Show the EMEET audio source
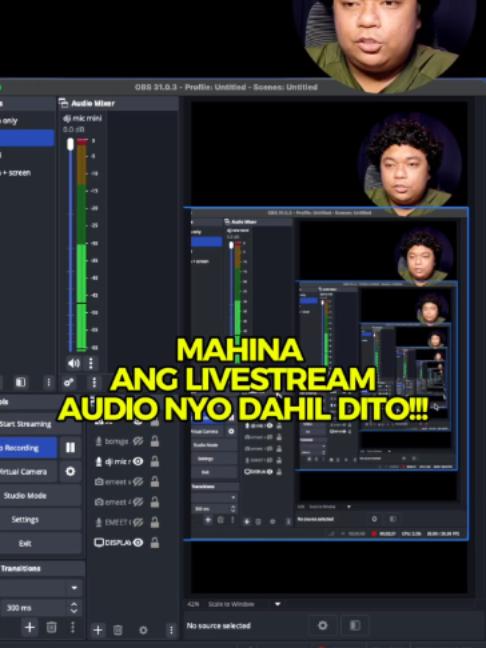Viewport: 486px width, 648px height. (138, 522)
